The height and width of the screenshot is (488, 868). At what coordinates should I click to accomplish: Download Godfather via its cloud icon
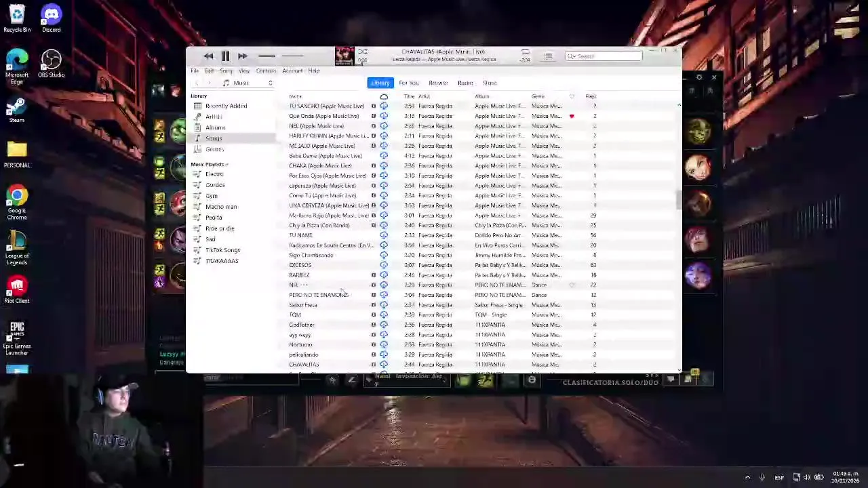pos(384,325)
